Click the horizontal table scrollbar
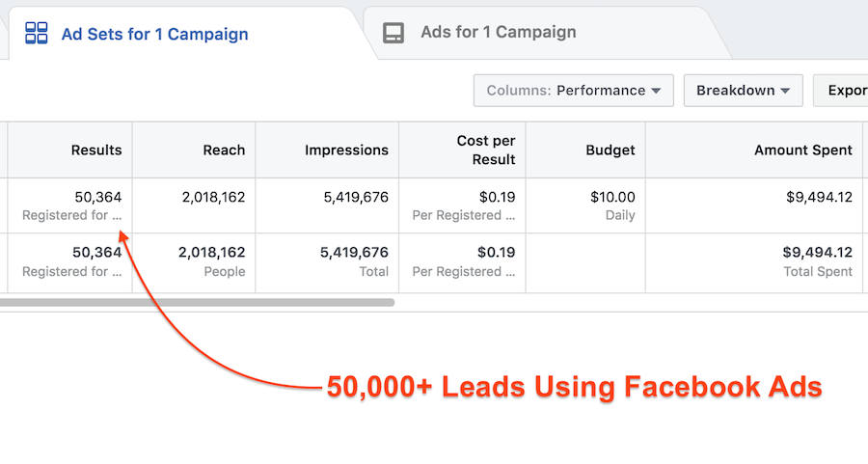This screenshot has width=868, height=464. click(x=197, y=302)
